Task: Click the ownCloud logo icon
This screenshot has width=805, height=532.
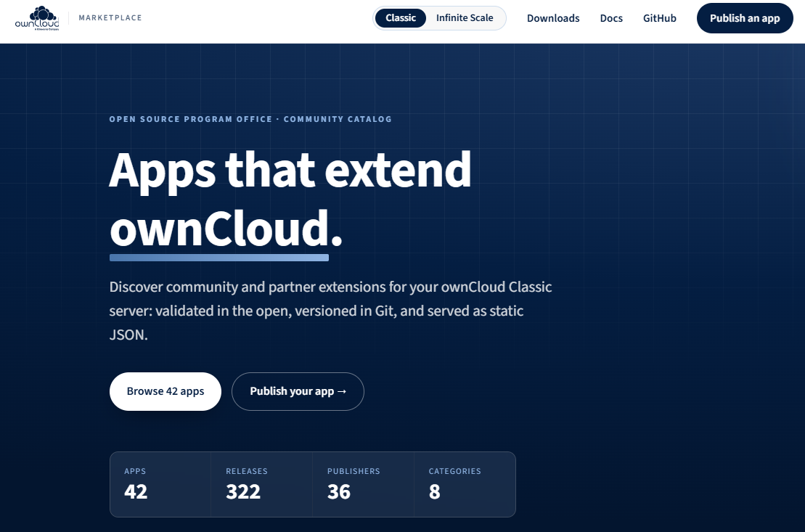Action: point(37,18)
